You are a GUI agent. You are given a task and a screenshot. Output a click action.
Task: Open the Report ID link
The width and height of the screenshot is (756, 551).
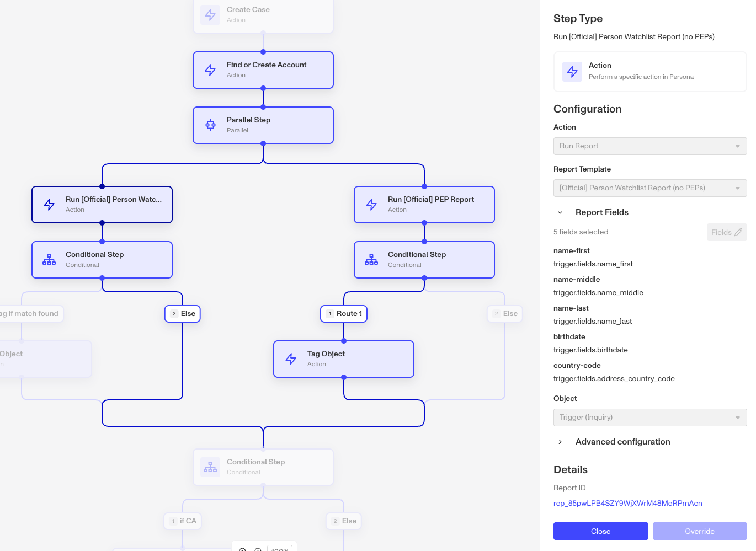(x=628, y=503)
